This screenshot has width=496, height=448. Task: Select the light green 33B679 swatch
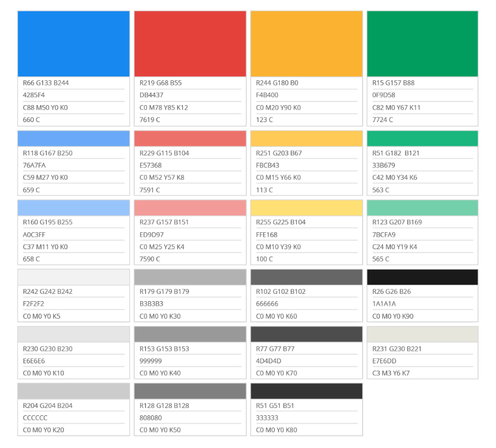click(x=423, y=138)
